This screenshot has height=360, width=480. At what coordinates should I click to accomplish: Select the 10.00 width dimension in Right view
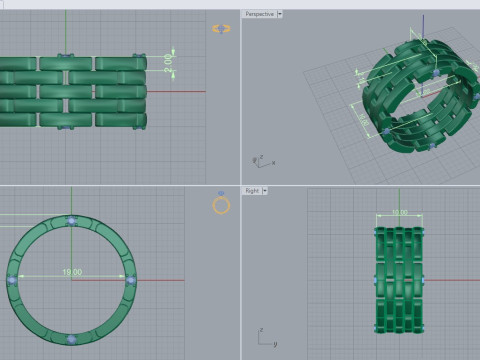pos(400,212)
